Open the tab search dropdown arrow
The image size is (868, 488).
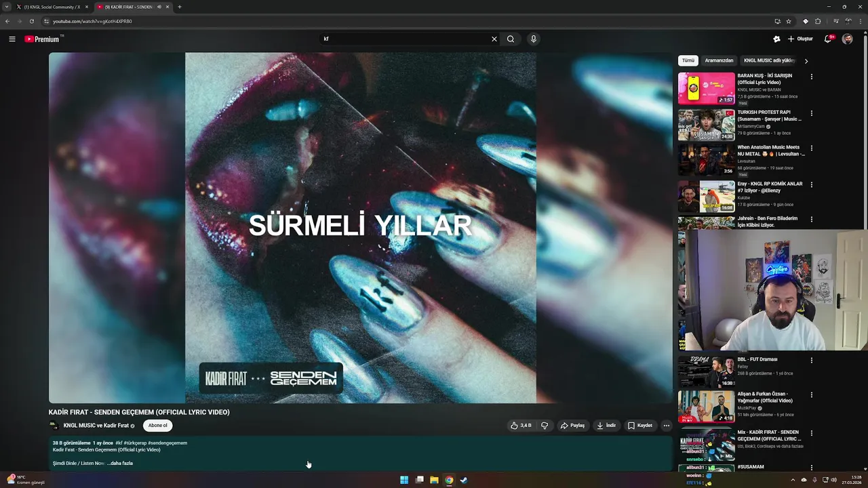click(x=7, y=7)
